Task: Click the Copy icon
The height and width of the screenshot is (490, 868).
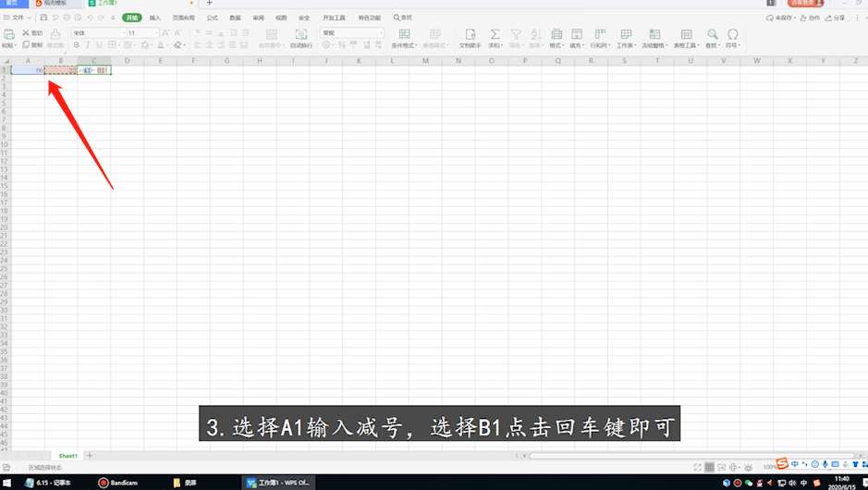Action: 26,45
